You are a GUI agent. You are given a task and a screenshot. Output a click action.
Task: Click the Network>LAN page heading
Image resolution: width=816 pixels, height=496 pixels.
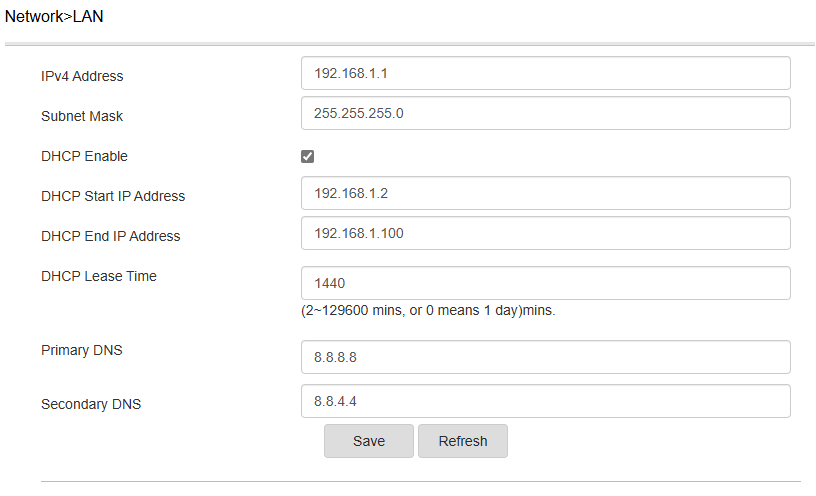coord(54,17)
